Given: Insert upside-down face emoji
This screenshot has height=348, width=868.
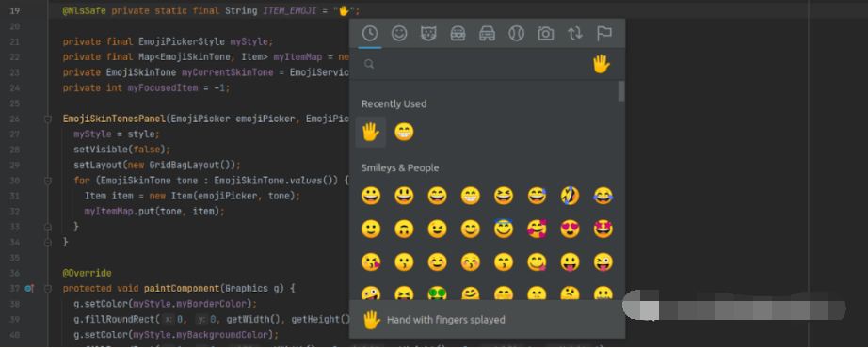Looking at the screenshot, I should pos(404,229).
